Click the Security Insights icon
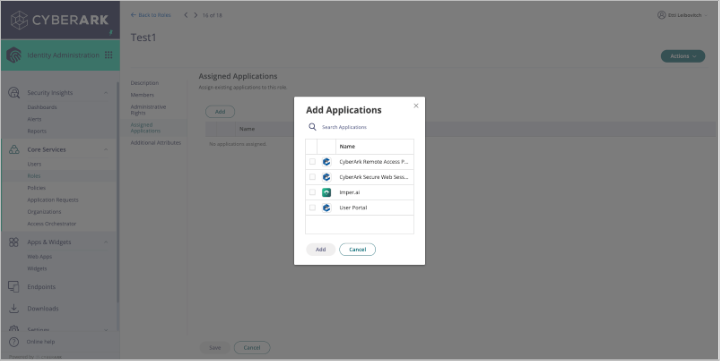The height and width of the screenshot is (364, 721). click(14, 93)
